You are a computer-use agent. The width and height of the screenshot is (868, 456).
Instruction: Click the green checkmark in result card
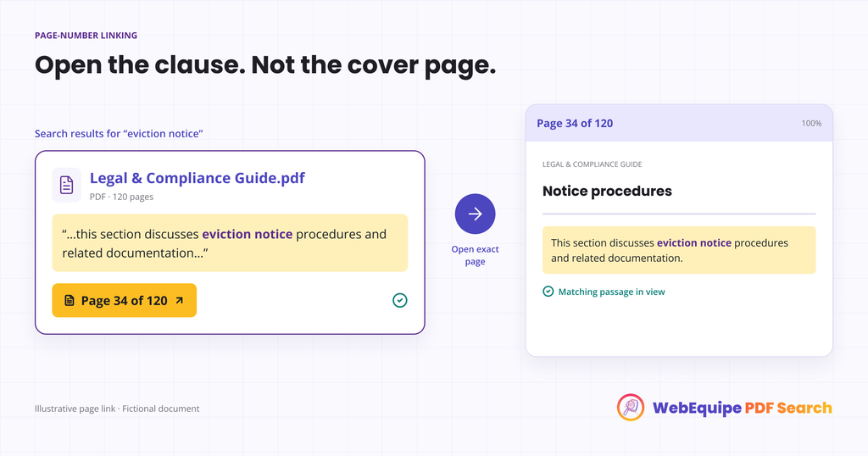[x=400, y=301]
